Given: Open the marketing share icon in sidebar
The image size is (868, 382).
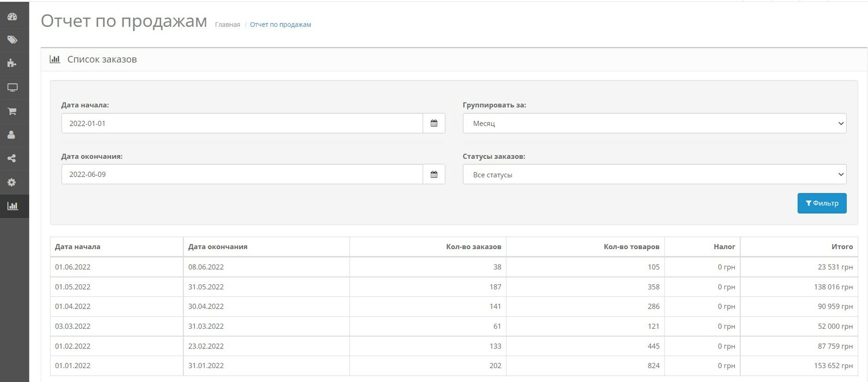Looking at the screenshot, I should click(x=12, y=159).
